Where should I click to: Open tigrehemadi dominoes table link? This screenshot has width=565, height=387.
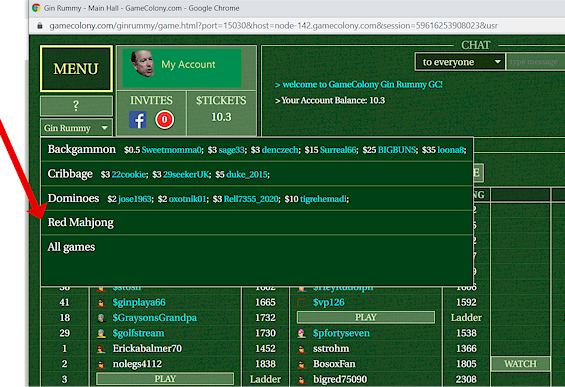[324, 199]
